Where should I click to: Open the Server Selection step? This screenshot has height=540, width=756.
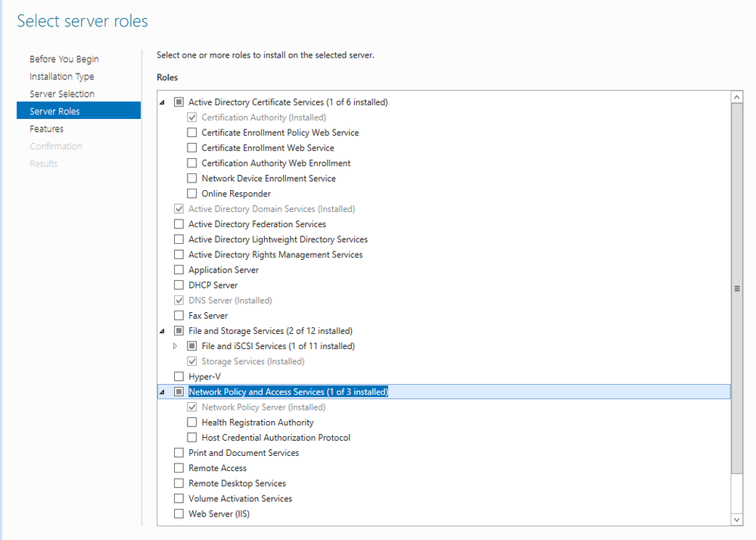point(62,94)
